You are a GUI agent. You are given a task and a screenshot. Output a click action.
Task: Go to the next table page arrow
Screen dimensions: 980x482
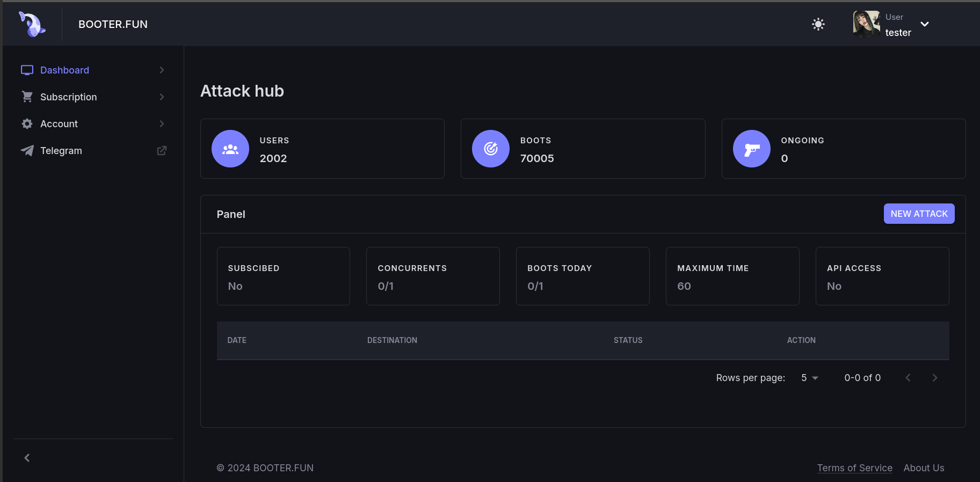[x=935, y=378]
